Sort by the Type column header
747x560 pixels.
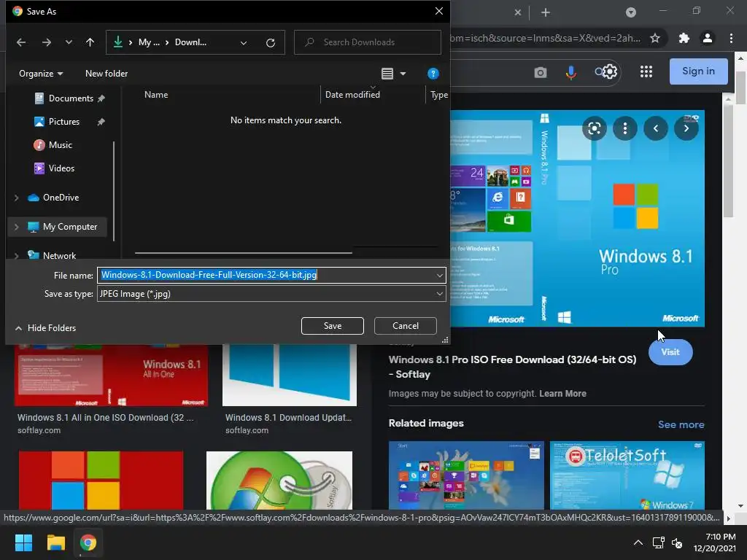[438, 95]
